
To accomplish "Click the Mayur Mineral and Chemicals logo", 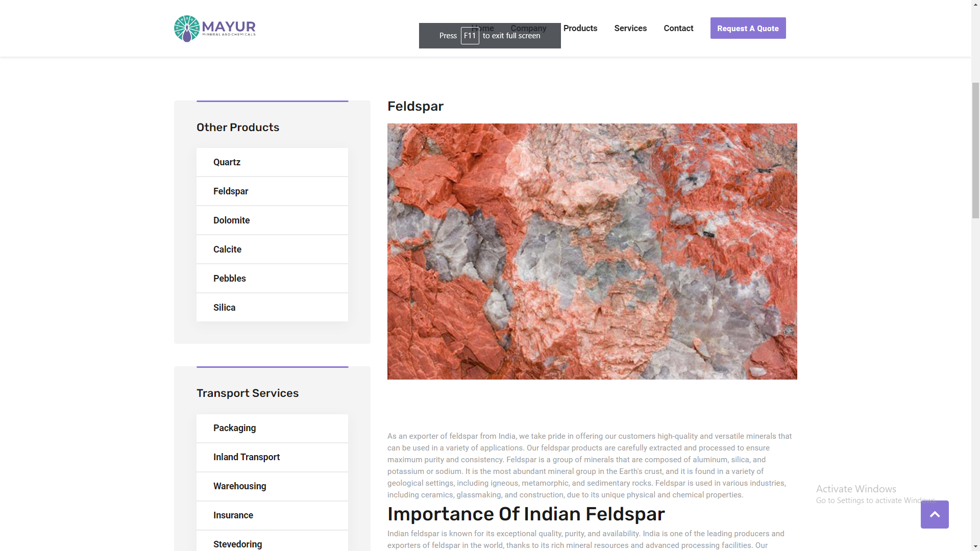I will point(214,29).
